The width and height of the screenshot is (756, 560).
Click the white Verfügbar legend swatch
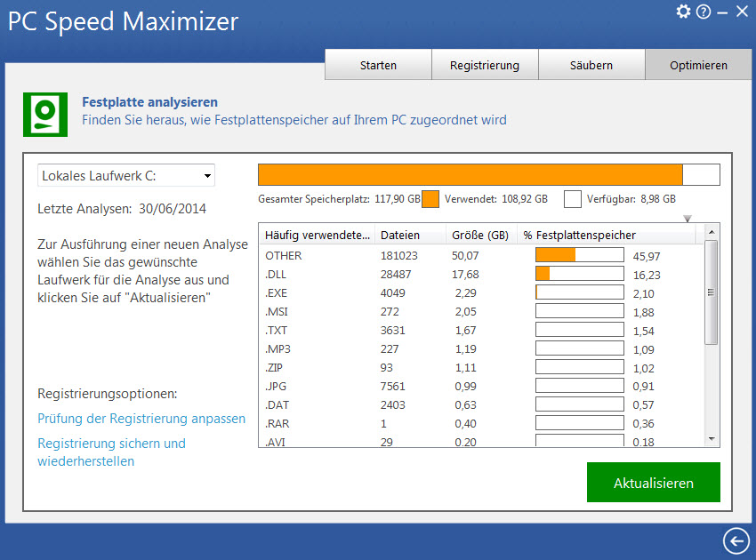click(572, 199)
